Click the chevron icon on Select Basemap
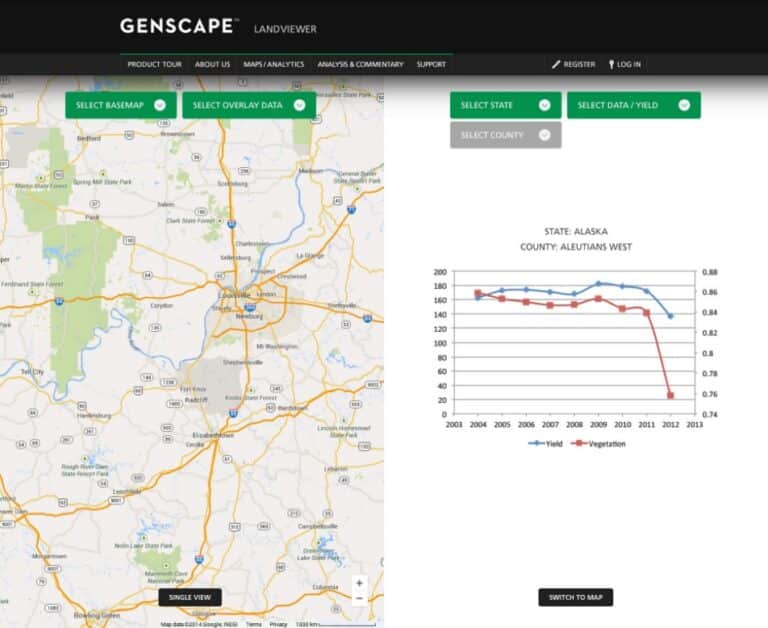This screenshot has width=768, height=628. [160, 105]
